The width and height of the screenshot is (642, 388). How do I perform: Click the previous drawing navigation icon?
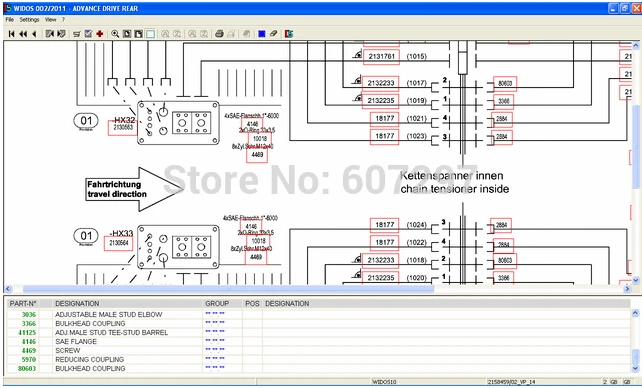[50, 34]
